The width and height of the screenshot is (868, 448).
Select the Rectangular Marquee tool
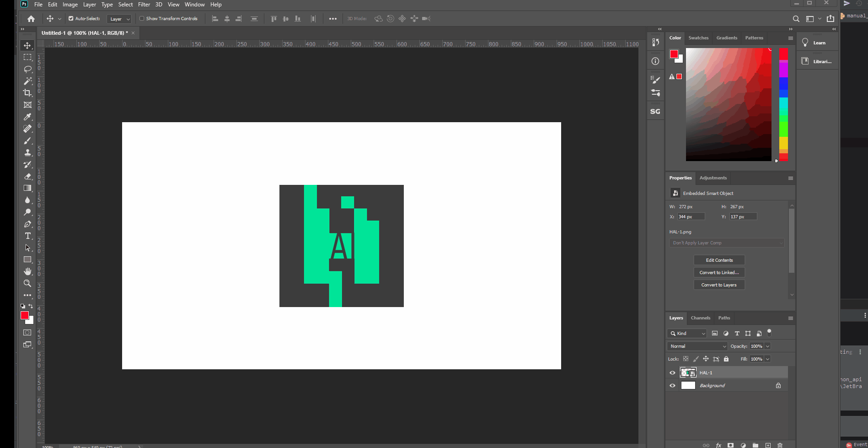[27, 57]
